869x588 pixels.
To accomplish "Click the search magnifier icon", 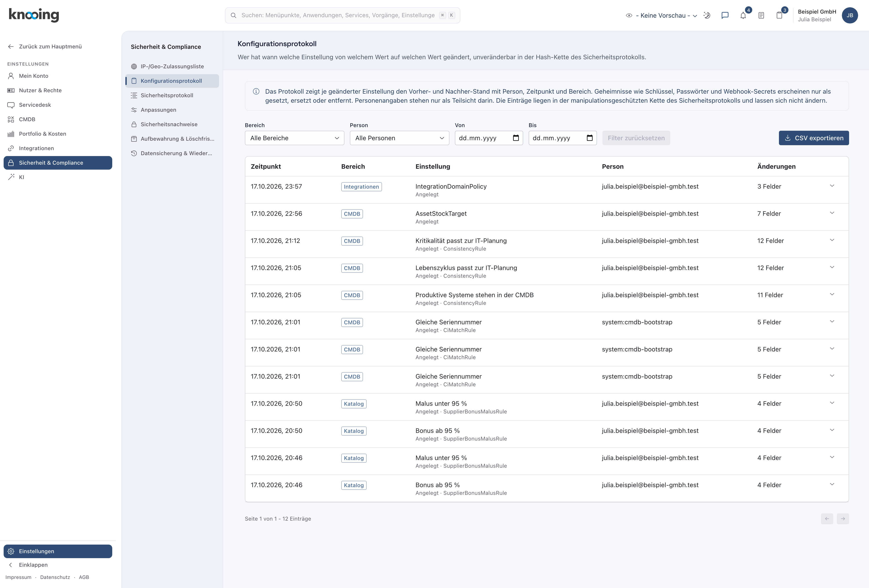I will pos(233,15).
